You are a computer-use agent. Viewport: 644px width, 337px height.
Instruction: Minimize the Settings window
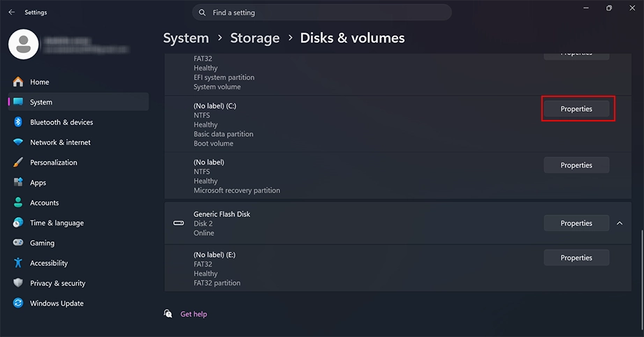(586, 8)
